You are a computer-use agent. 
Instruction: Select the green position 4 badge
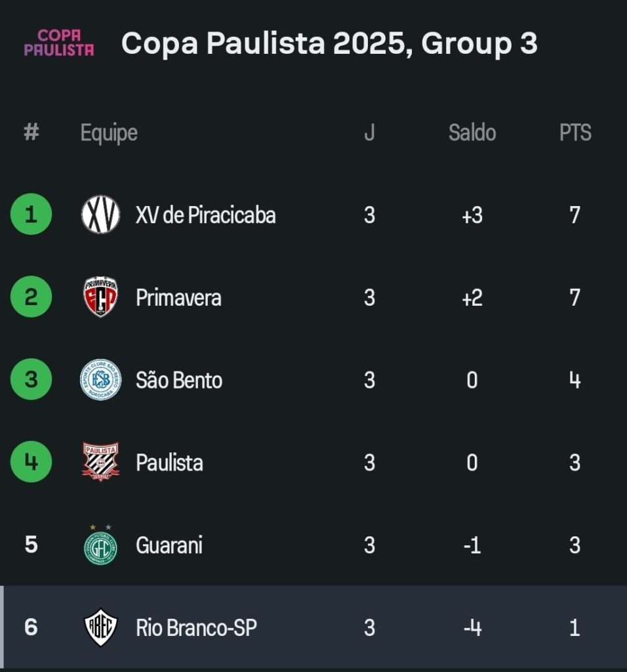(x=31, y=461)
